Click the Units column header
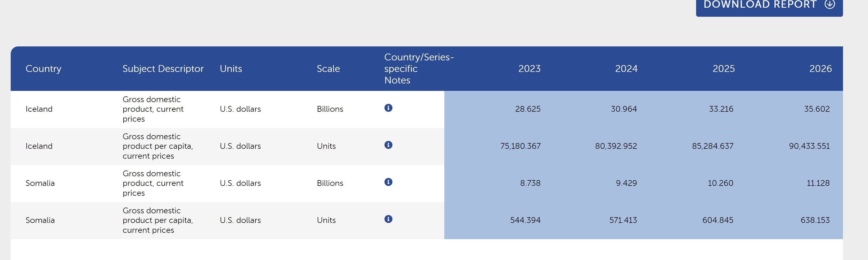The height and width of the screenshot is (260, 868). pyautogui.click(x=231, y=69)
